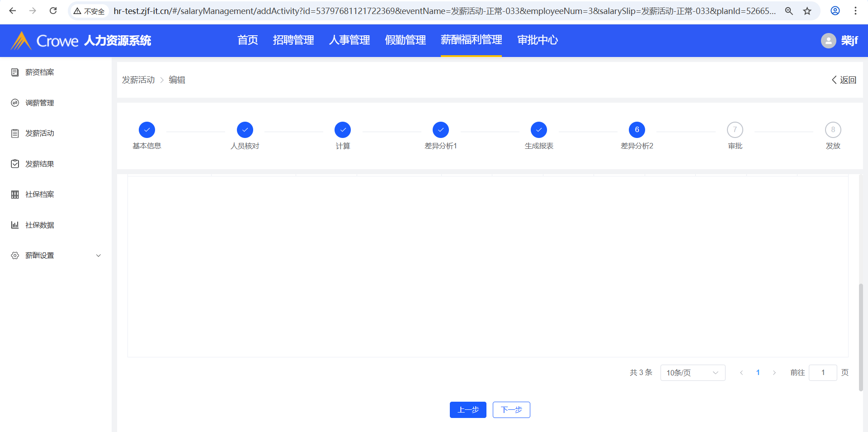Image resolution: width=868 pixels, height=432 pixels.
Task: Click the 上一步 button
Action: (x=468, y=410)
